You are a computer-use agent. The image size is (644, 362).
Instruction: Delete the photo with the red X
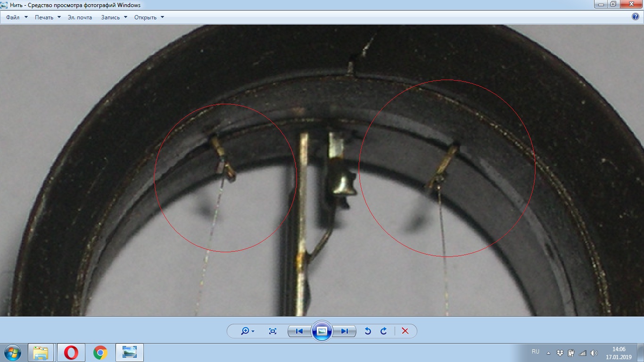tap(405, 331)
